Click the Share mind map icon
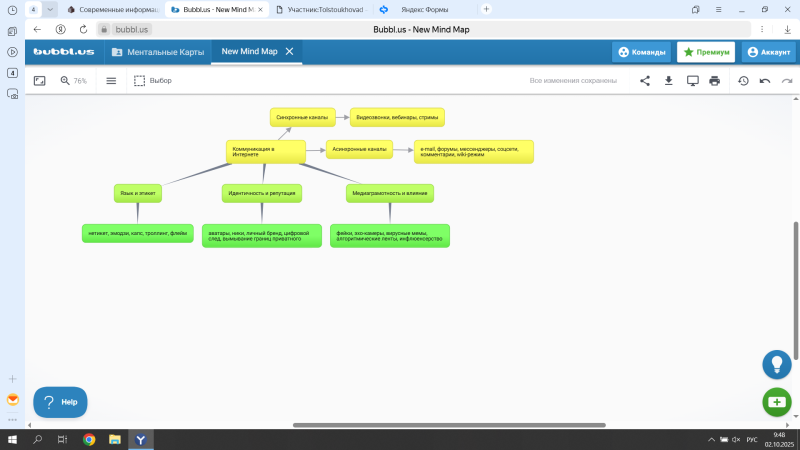 [645, 80]
